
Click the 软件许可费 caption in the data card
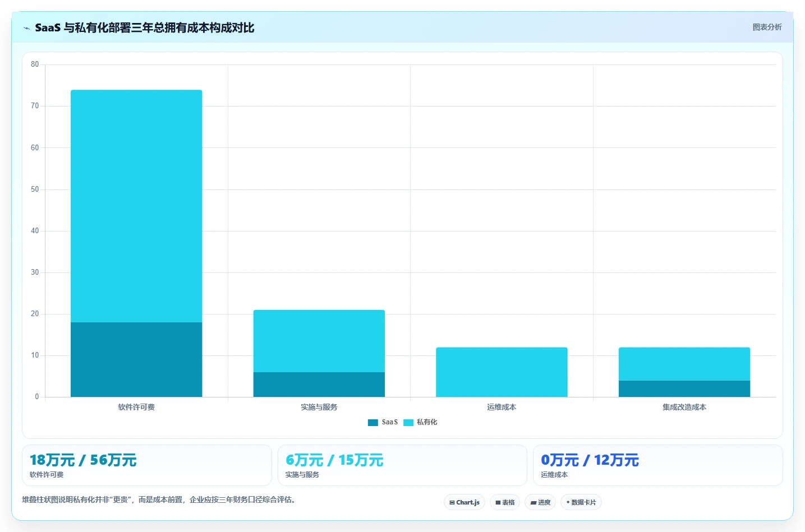click(x=47, y=475)
